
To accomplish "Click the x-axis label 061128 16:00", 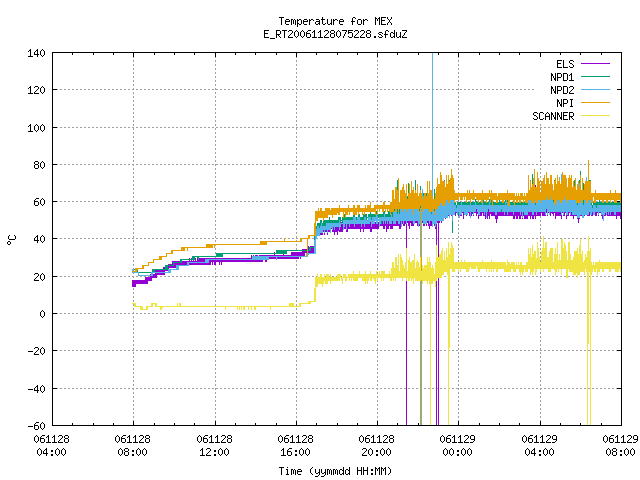I will click(x=296, y=446).
